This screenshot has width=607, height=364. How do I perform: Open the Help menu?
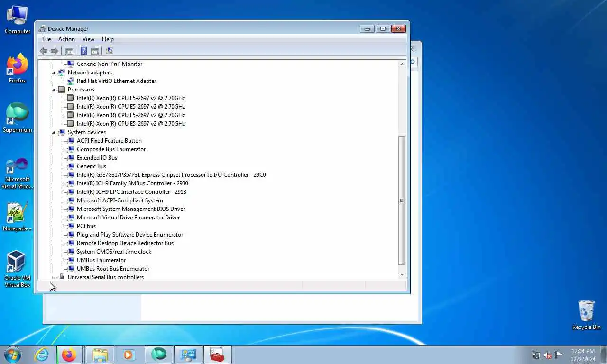[108, 39]
